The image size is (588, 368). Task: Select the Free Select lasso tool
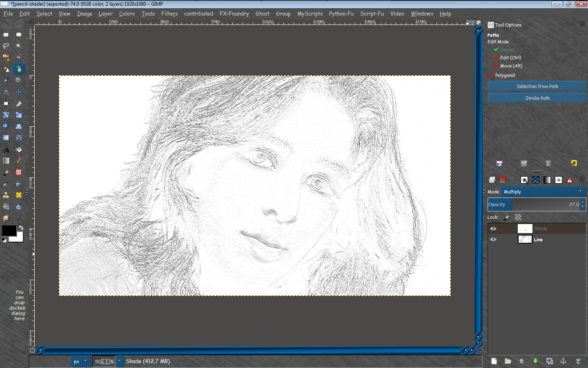pos(6,46)
